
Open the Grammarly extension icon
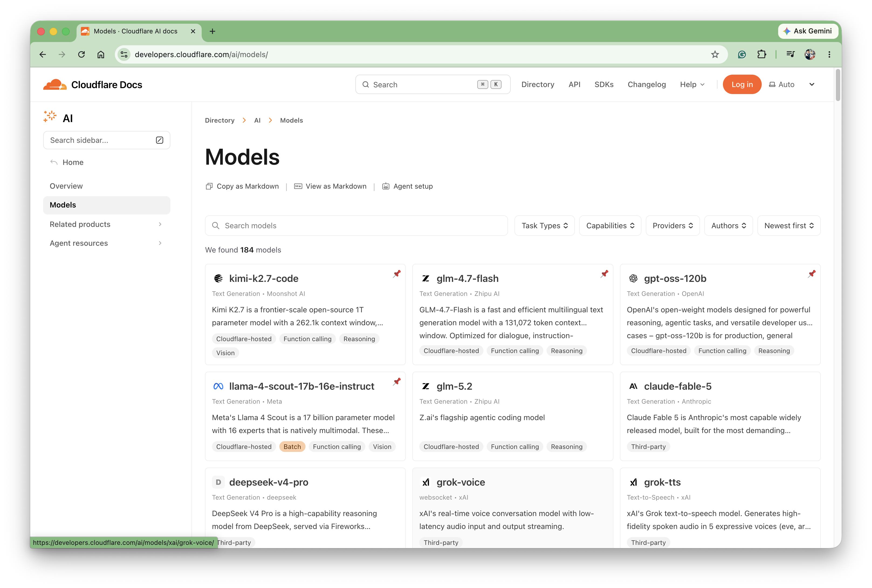coord(742,54)
